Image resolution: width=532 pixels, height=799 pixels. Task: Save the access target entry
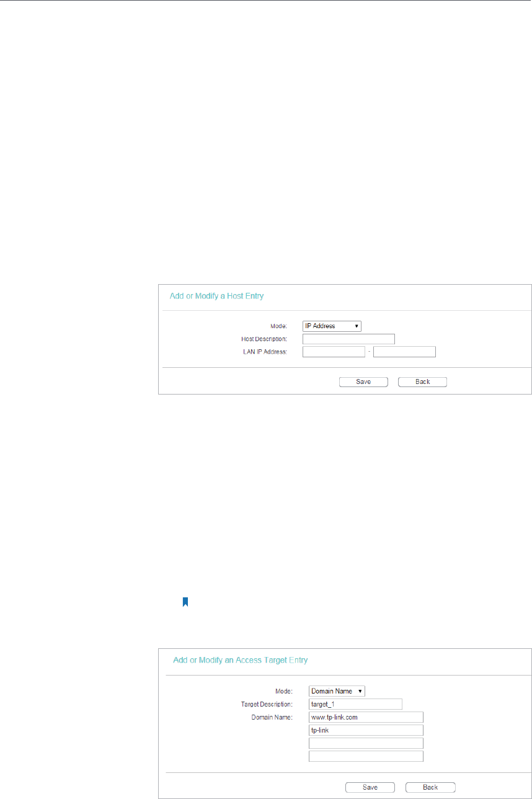point(370,787)
